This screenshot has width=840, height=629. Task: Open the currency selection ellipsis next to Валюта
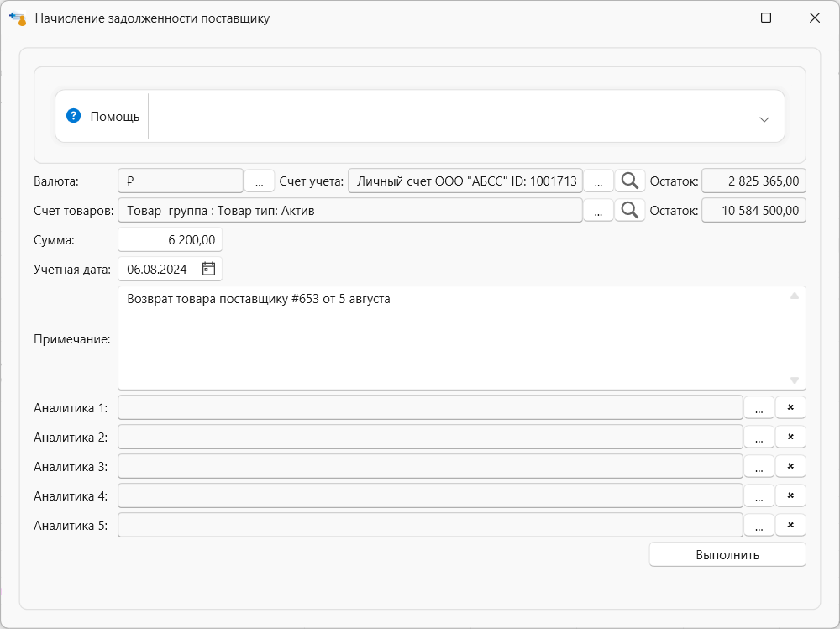point(260,181)
